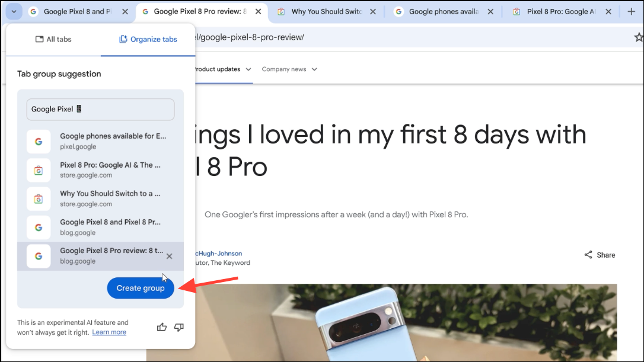Click store icon of 'Pixel 8 Pro: Google AI' suggestion
Screen dimensions: 644x362
click(x=39, y=170)
